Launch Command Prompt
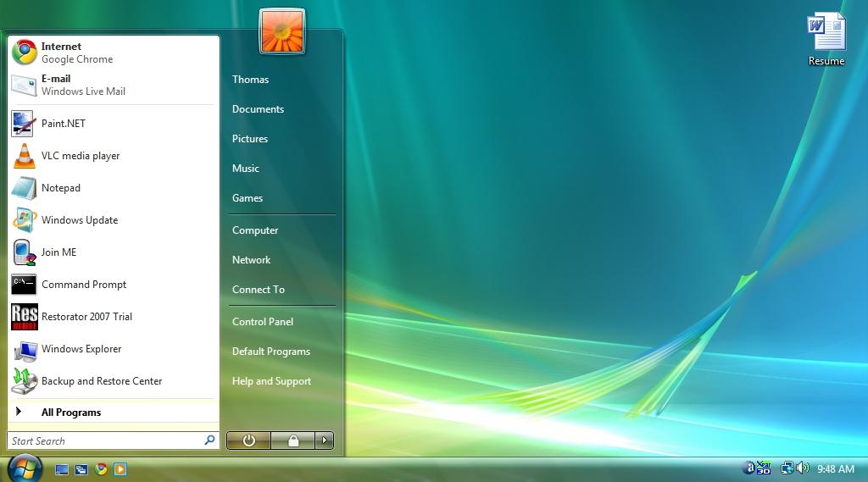868x482 pixels. 84,285
